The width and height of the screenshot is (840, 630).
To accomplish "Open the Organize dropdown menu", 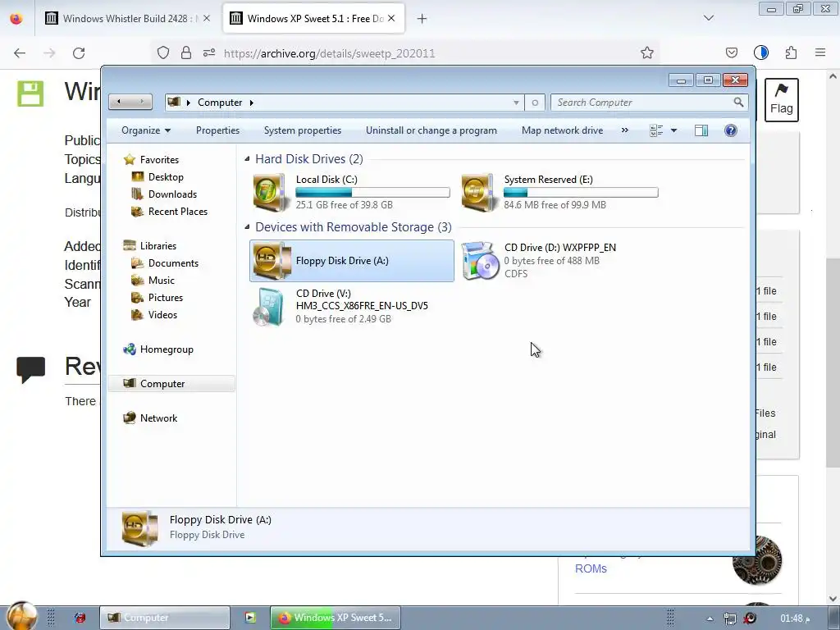I will (x=146, y=130).
